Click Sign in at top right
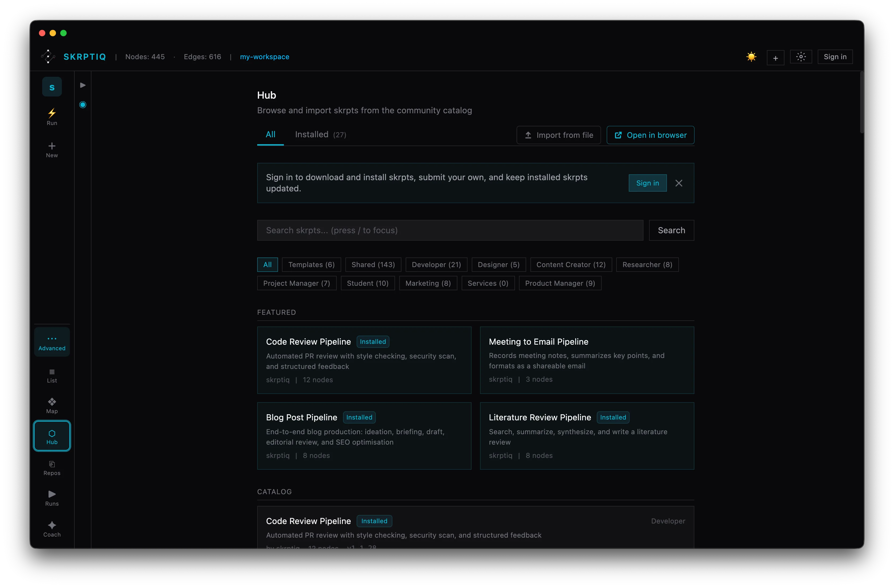The height and width of the screenshot is (588, 894). pos(835,57)
